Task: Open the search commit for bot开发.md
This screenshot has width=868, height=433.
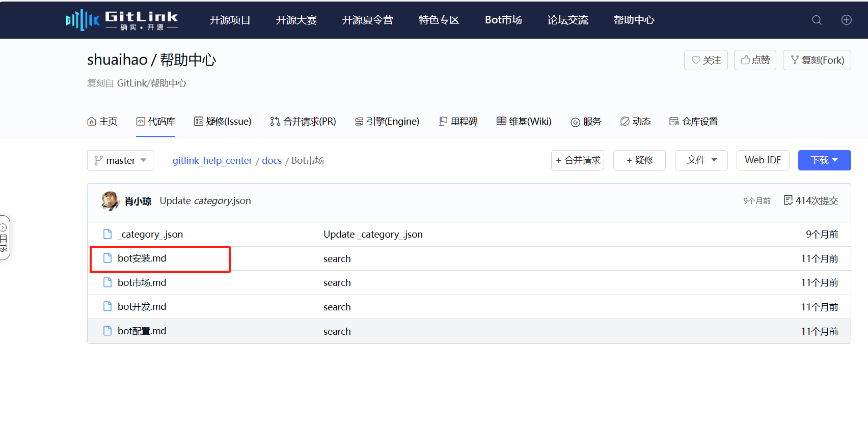Action: click(337, 307)
